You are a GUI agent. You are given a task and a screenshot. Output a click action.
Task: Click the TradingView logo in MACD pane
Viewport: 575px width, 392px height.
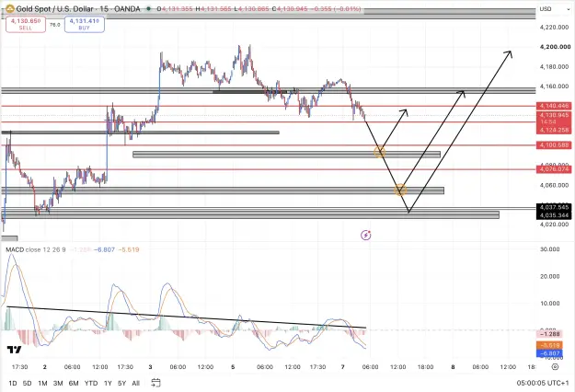click(15, 350)
